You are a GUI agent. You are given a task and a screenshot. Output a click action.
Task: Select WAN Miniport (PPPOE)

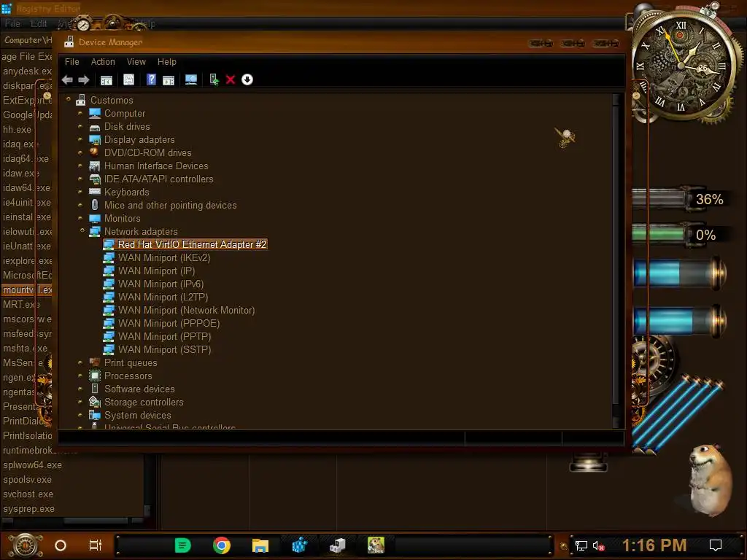tap(169, 323)
